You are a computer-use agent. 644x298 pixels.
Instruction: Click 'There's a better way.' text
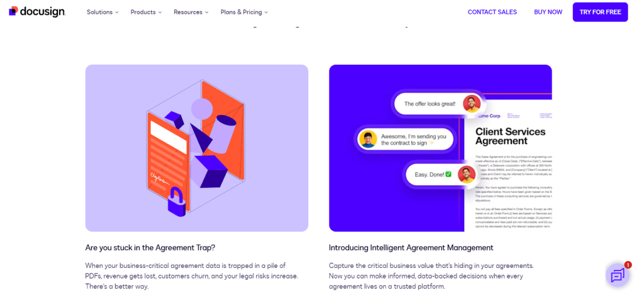[x=117, y=287]
